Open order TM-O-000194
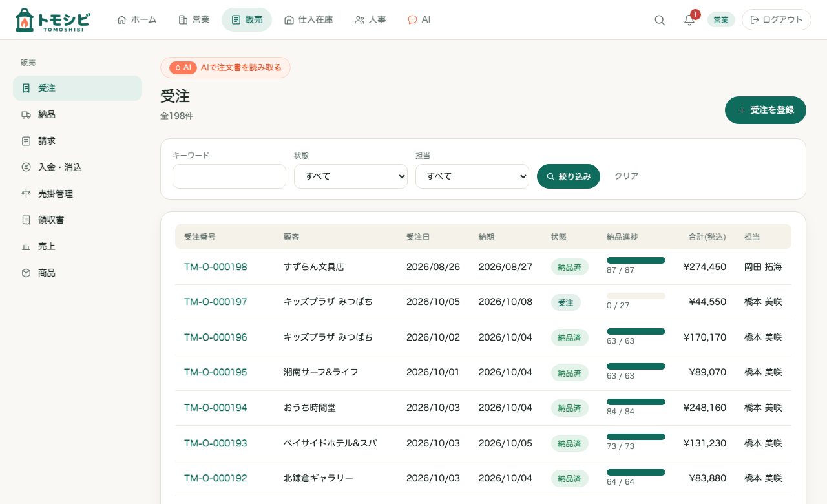 click(216, 408)
